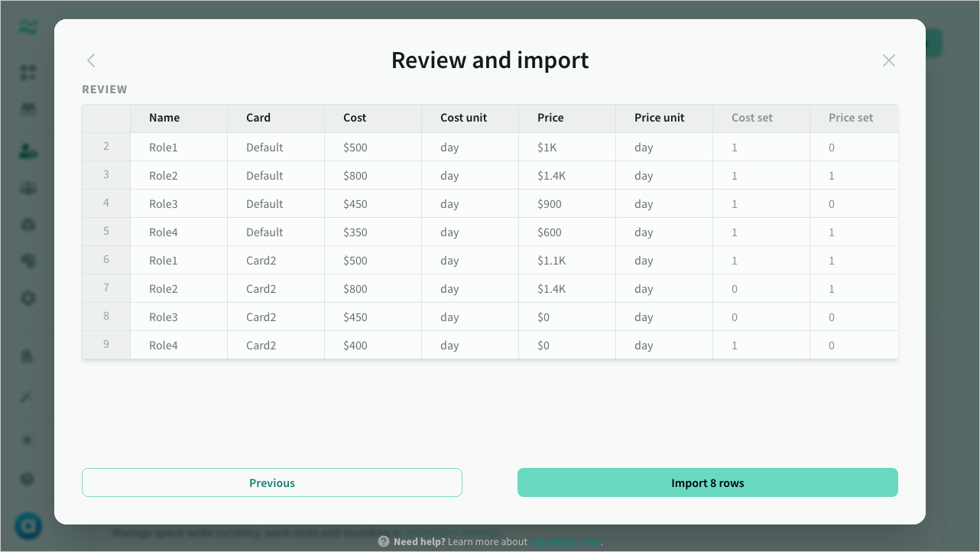Navigate back using the left chevron arrow
Viewport: 980px width, 552px height.
point(91,60)
